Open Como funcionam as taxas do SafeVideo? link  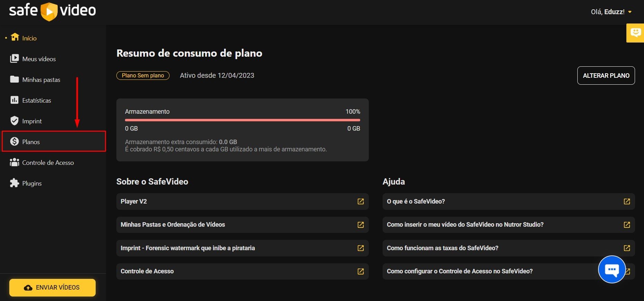[x=442, y=248]
